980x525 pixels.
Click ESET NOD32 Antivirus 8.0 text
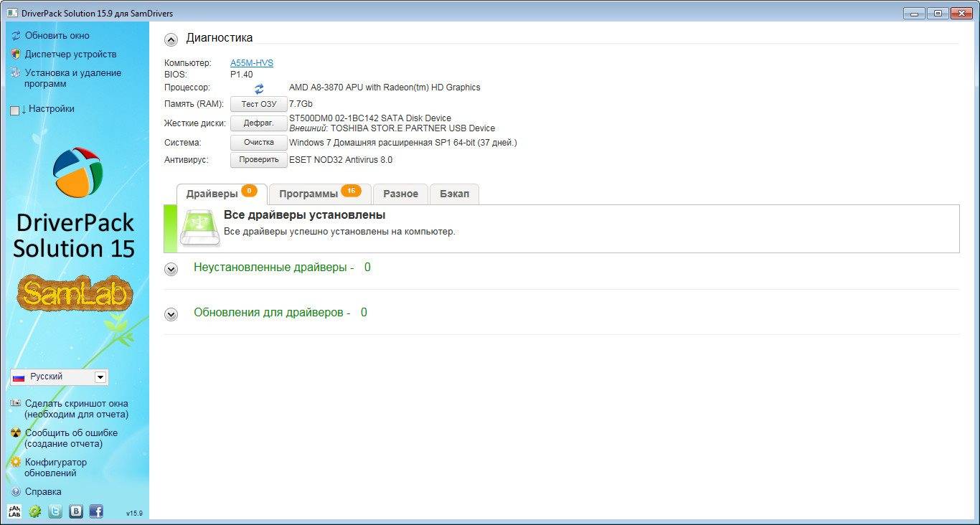(x=341, y=160)
